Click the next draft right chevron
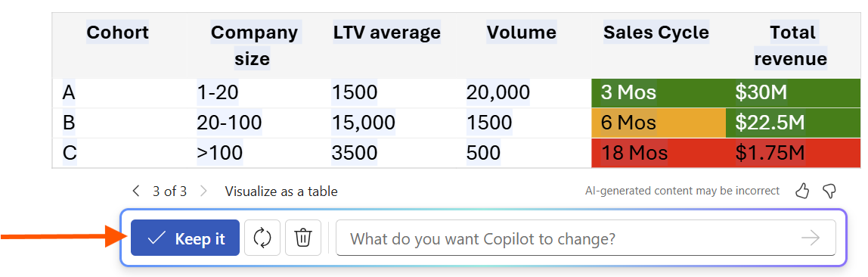The width and height of the screenshot is (868, 277). tap(203, 191)
